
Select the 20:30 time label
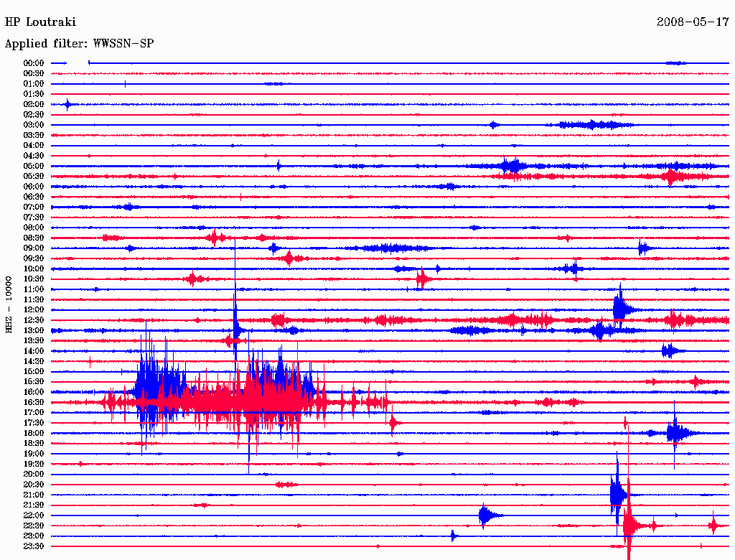pos(34,485)
